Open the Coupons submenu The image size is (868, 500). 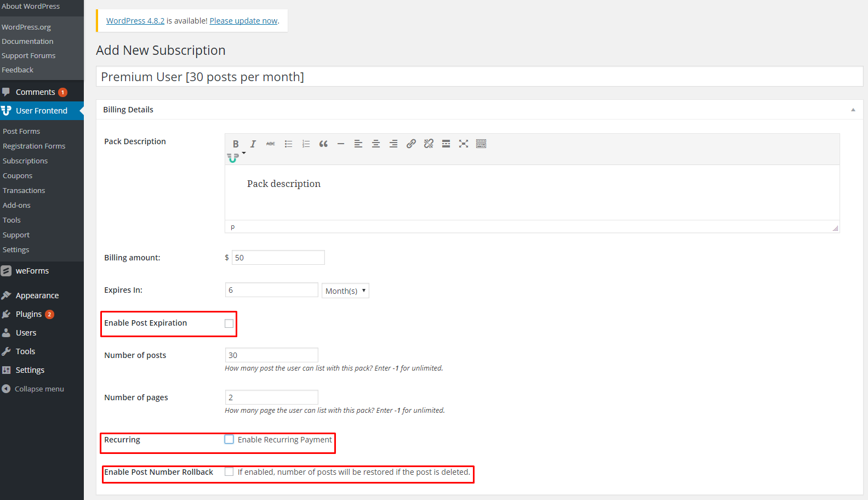[18, 176]
